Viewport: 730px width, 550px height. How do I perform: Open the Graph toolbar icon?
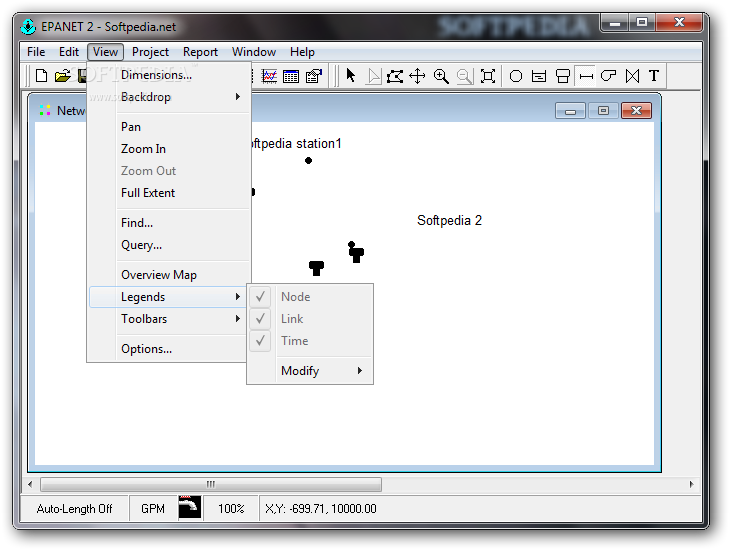(269, 76)
